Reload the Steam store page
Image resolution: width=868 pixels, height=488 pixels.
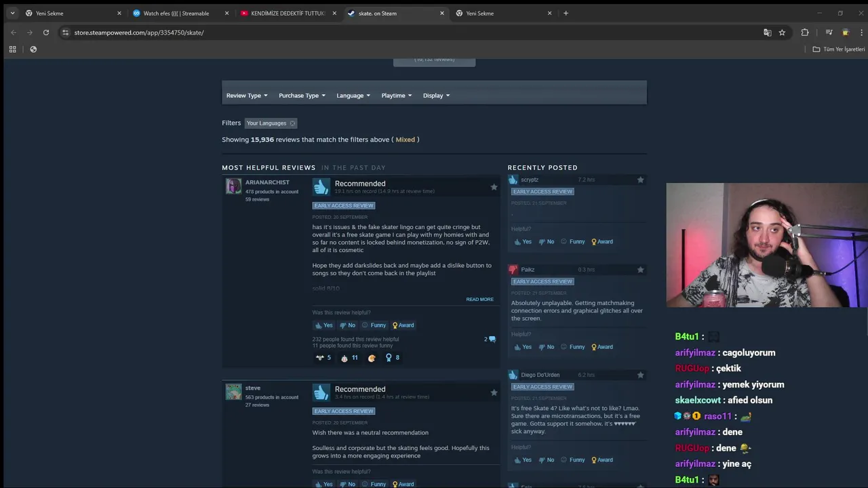pyautogui.click(x=46, y=33)
